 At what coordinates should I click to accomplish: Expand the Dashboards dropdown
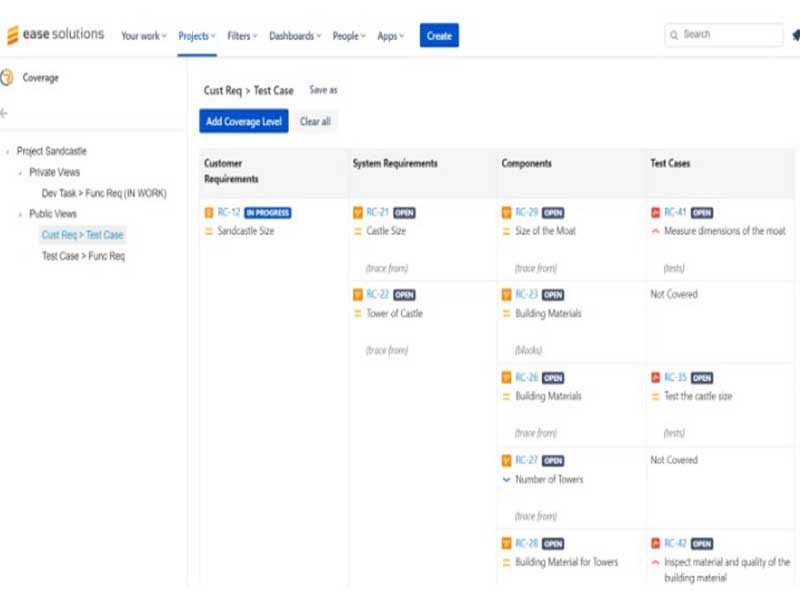click(295, 36)
